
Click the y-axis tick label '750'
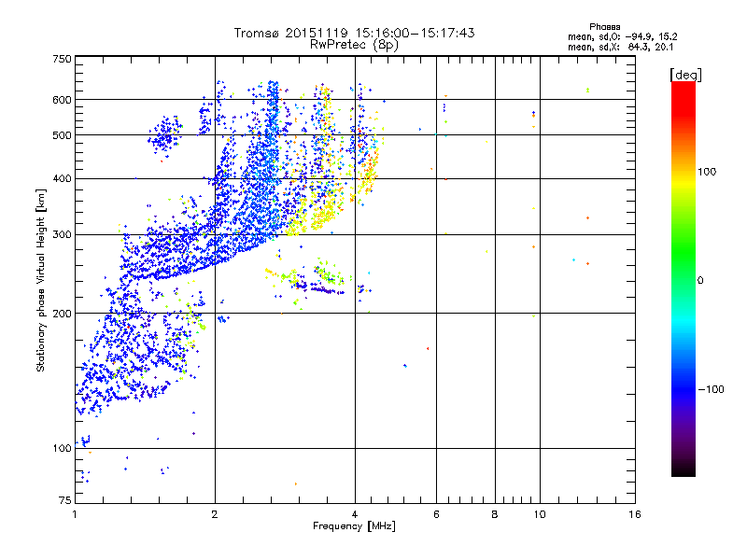coord(62,59)
